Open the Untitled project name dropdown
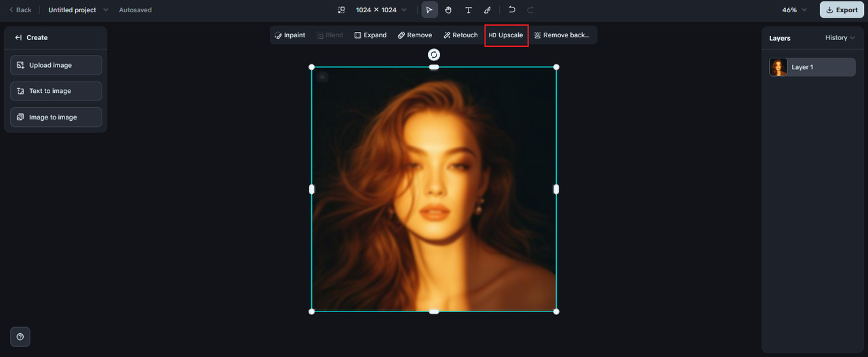Image resolution: width=868 pixels, height=357 pixels. click(78, 10)
